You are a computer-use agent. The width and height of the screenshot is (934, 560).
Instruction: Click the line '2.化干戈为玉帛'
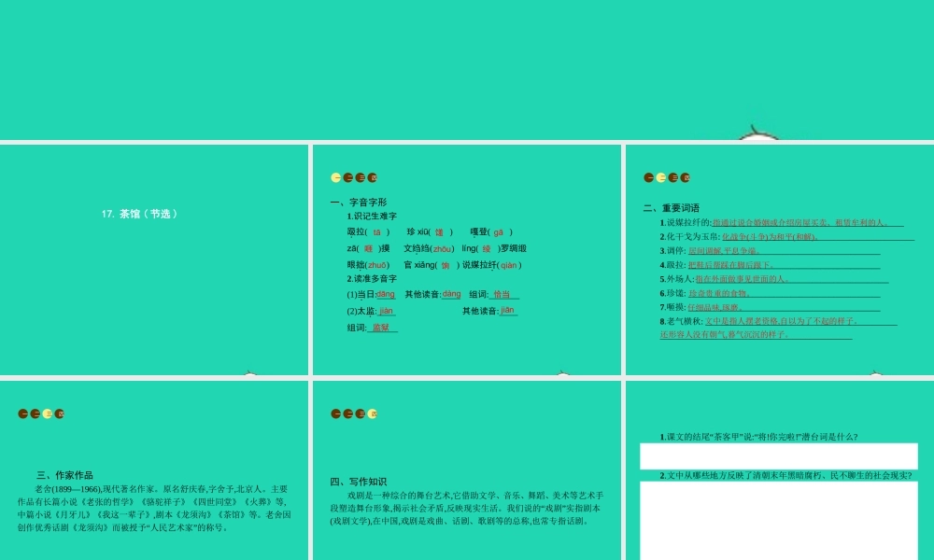pyautogui.click(x=786, y=236)
